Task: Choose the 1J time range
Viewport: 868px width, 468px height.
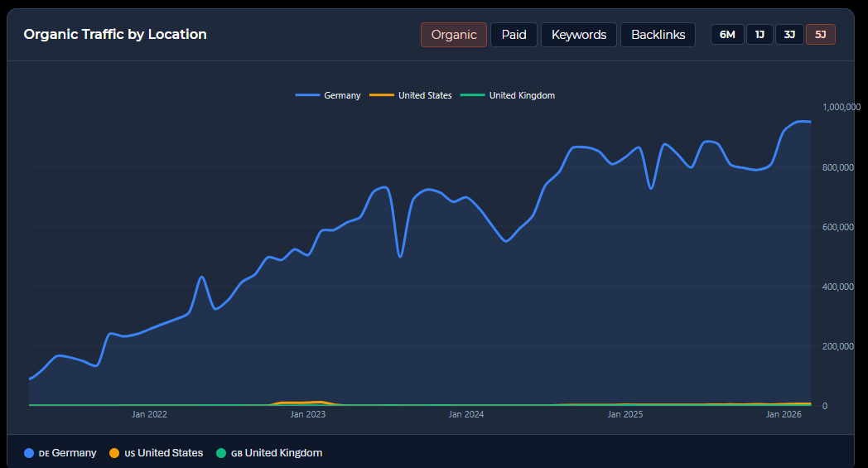Action: [x=759, y=35]
